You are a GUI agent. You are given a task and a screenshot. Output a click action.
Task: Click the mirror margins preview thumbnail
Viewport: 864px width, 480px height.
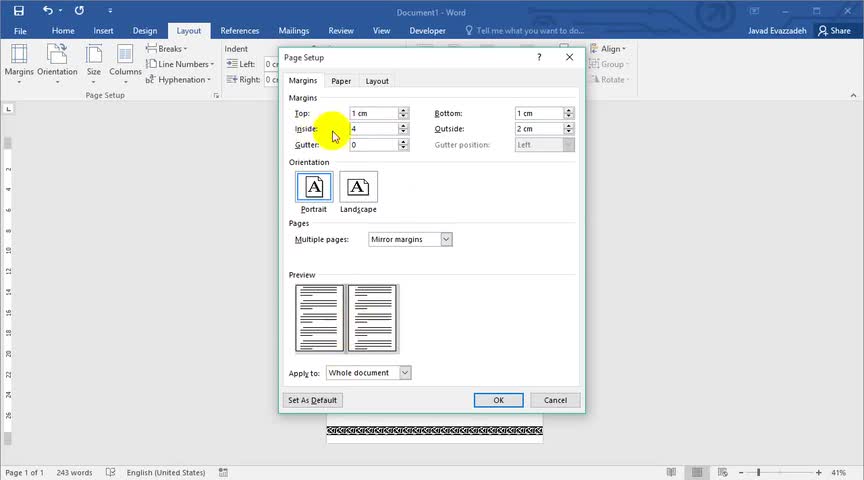point(346,319)
